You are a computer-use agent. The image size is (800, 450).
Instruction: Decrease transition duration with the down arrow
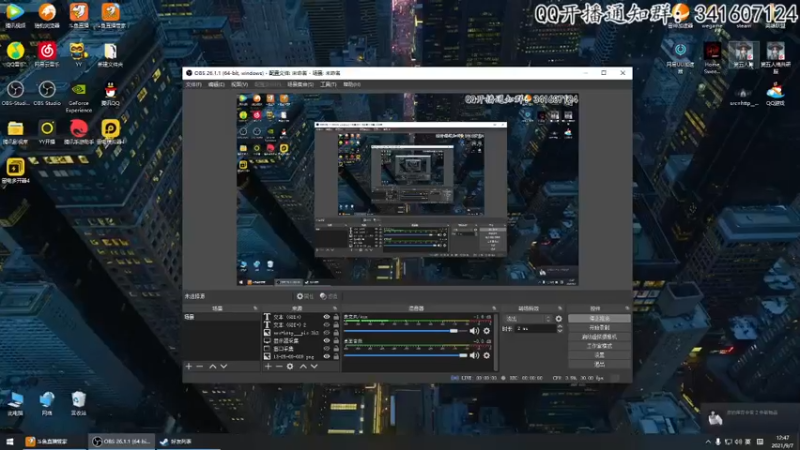[560, 331]
